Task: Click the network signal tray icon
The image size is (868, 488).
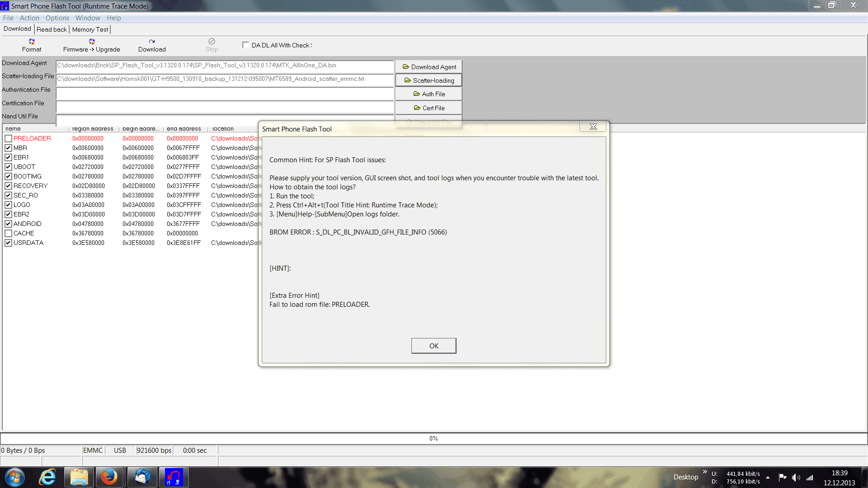Action: tap(810, 478)
